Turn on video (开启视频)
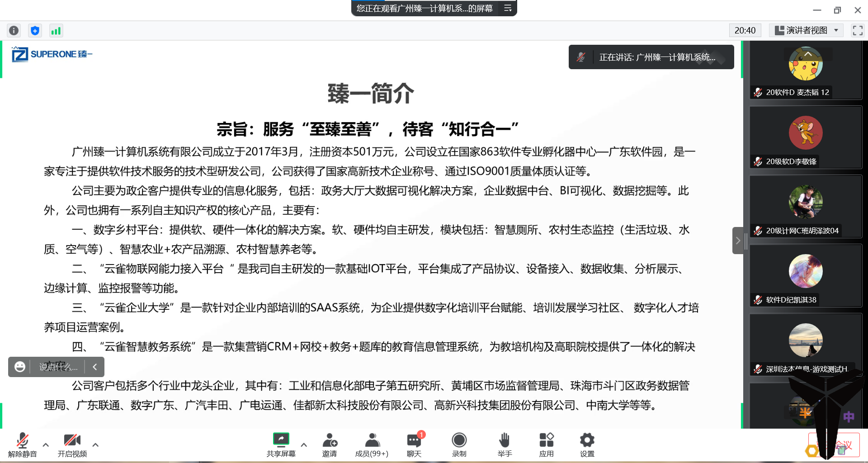868x463 pixels. point(72,444)
